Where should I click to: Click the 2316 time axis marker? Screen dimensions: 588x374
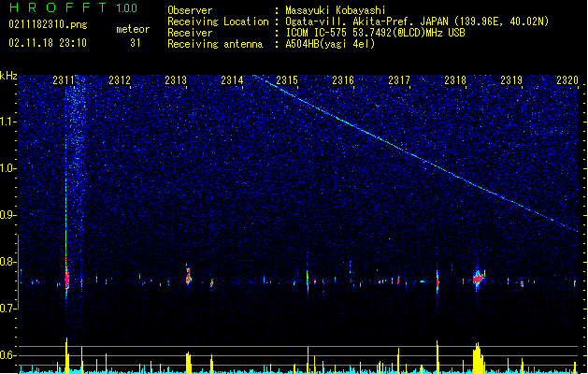tap(343, 79)
